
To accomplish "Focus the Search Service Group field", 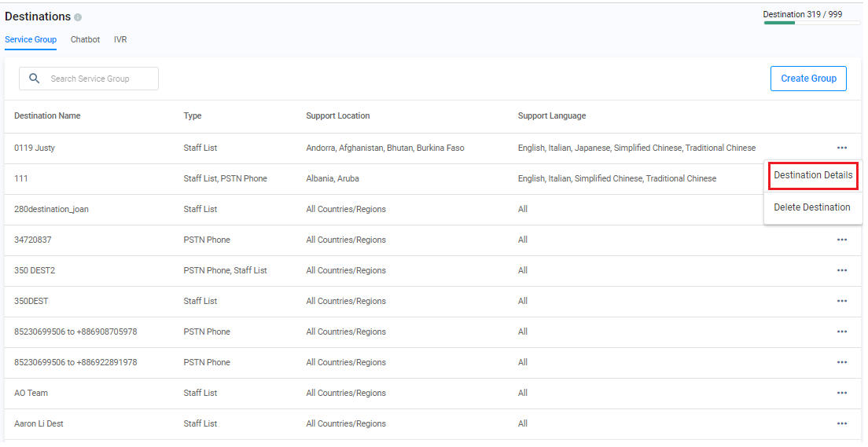I will pyautogui.click(x=98, y=79).
